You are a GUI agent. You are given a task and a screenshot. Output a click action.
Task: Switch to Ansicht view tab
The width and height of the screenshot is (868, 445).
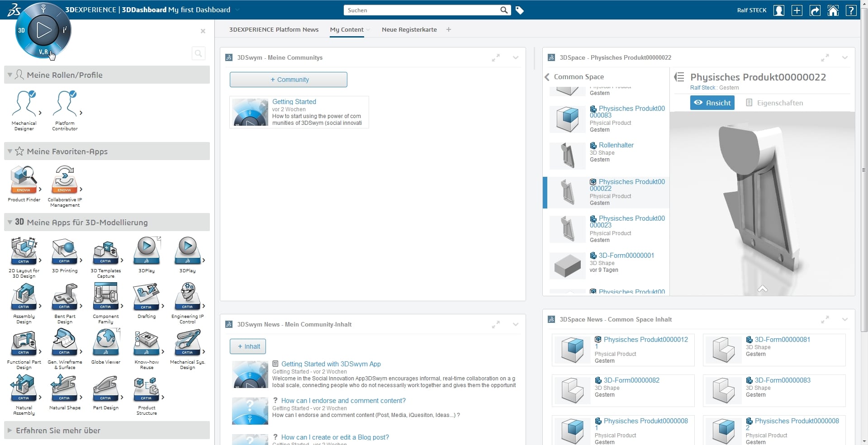712,103
